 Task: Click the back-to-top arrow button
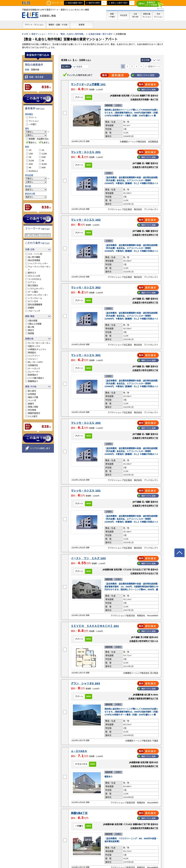coord(179,553)
